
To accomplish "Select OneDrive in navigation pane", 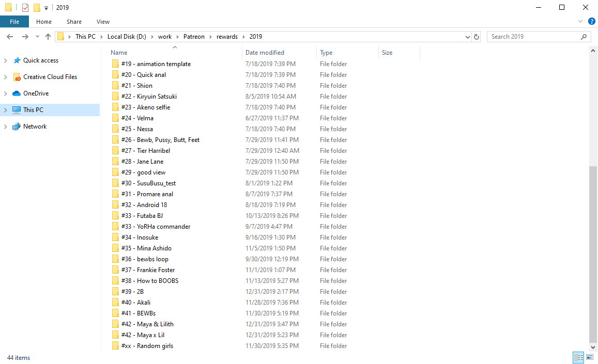I will [36, 93].
